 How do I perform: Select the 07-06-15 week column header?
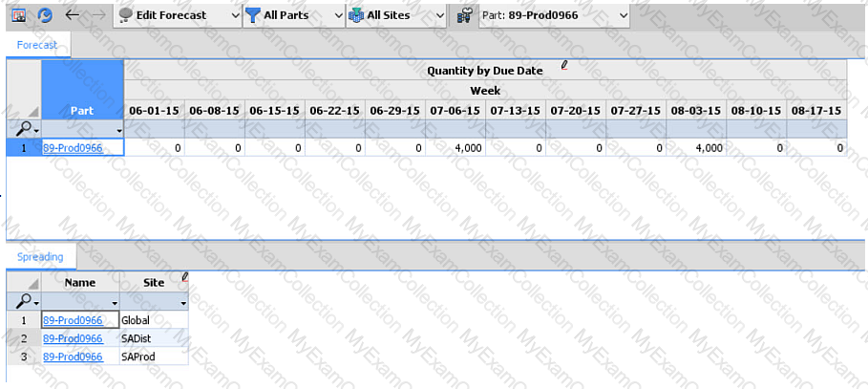coord(455,110)
